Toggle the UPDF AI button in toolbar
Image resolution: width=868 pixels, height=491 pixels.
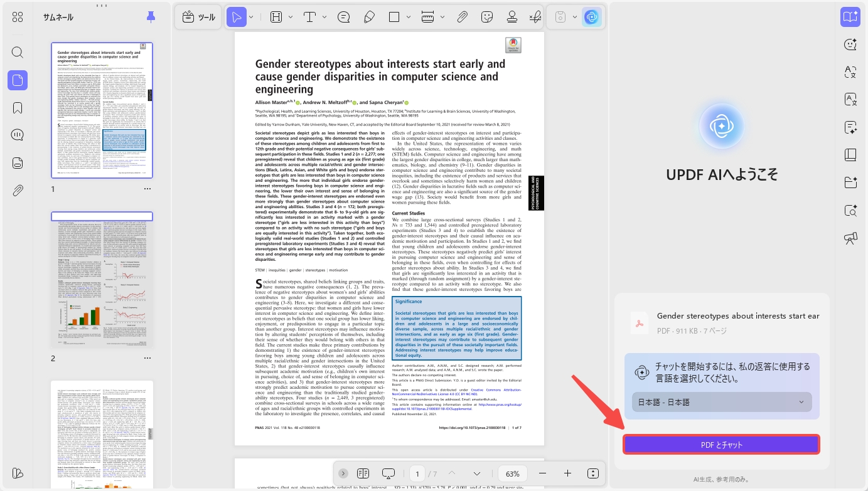(x=591, y=17)
